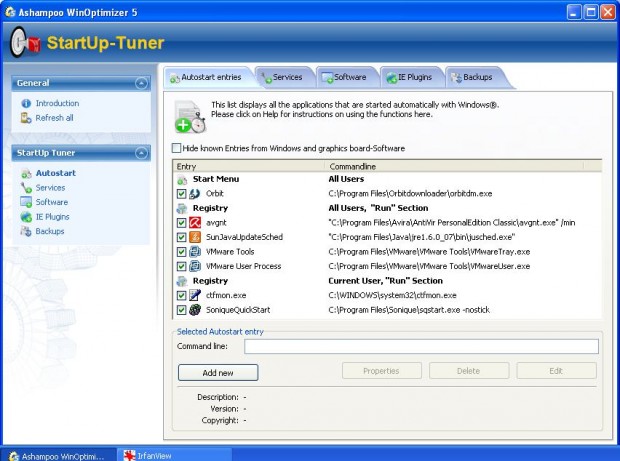Click the Add new button
The width and height of the screenshot is (620, 461).
point(218,373)
